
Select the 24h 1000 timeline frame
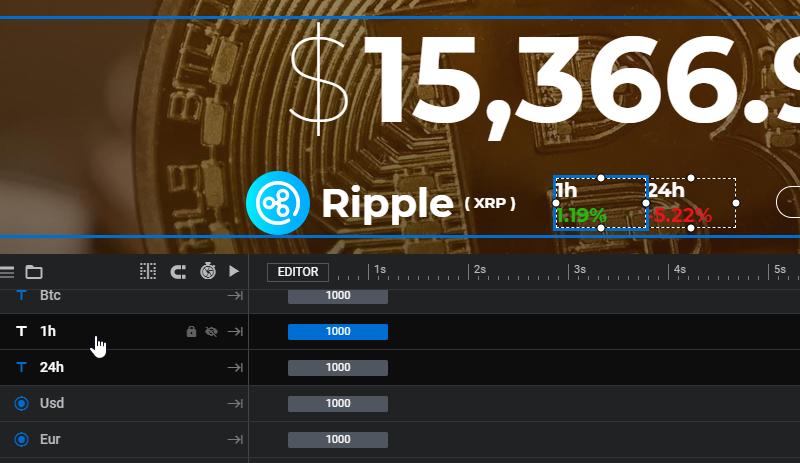click(x=338, y=368)
